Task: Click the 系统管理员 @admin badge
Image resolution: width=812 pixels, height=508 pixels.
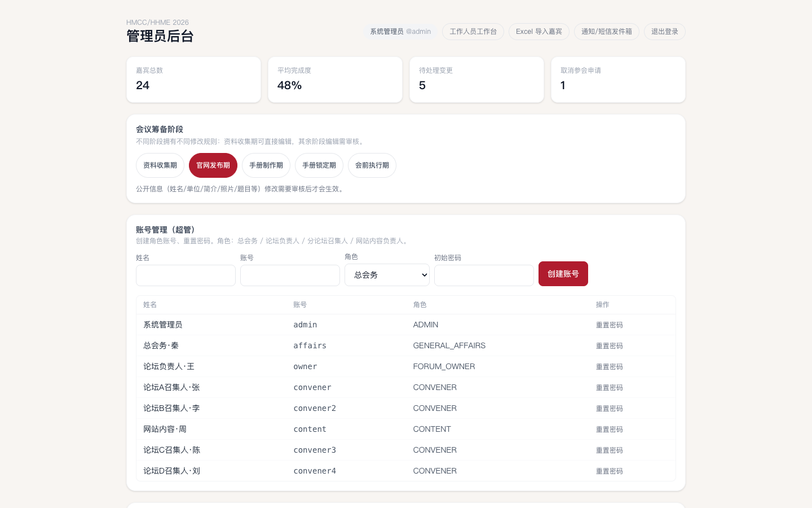Action: [400, 32]
